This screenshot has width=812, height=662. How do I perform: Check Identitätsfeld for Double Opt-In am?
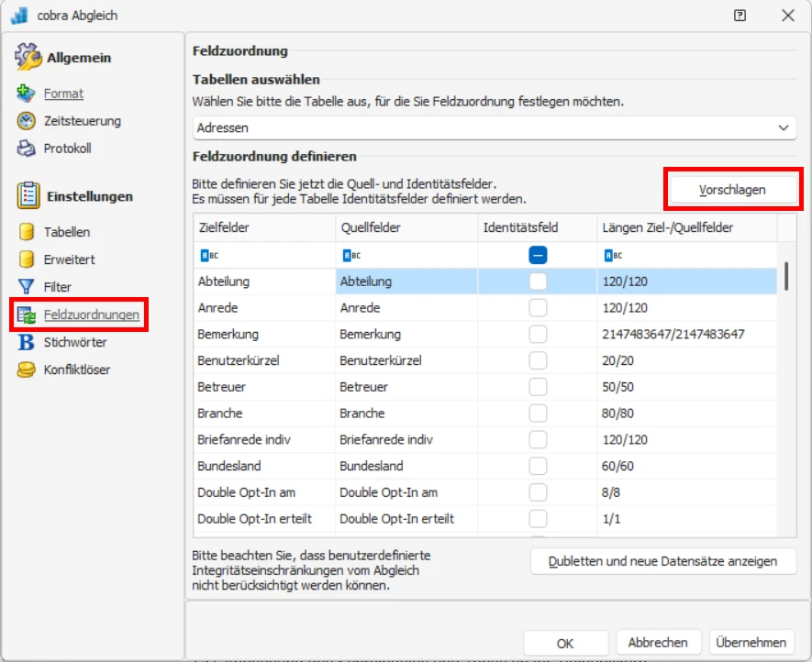click(x=538, y=492)
